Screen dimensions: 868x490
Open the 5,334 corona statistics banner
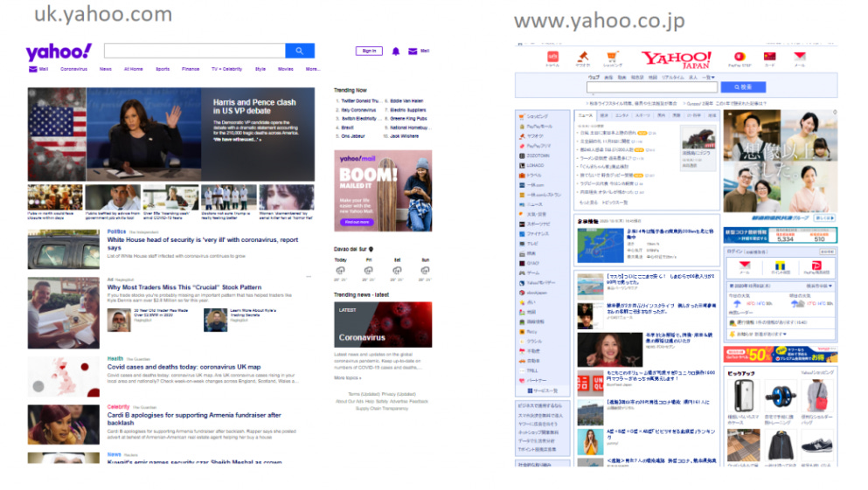(780, 236)
